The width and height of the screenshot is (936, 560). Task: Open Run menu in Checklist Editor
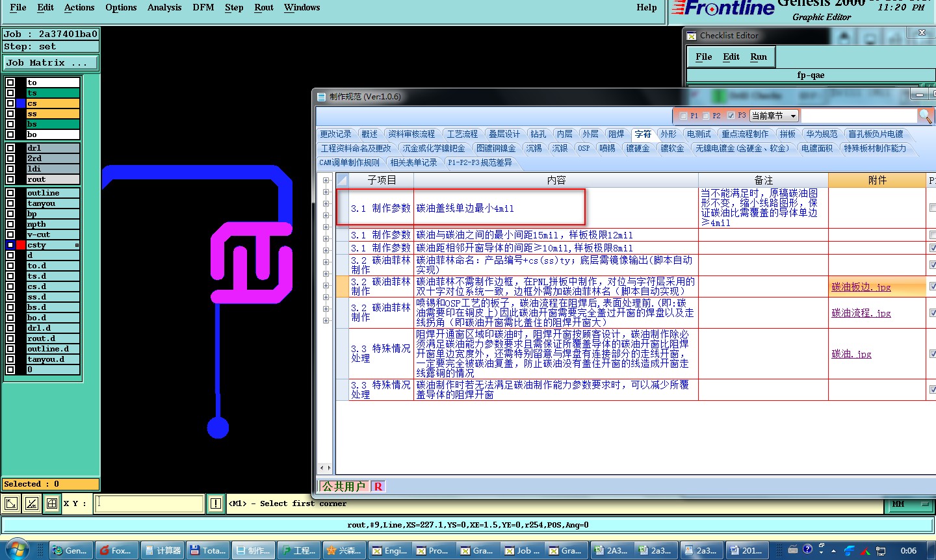point(759,57)
